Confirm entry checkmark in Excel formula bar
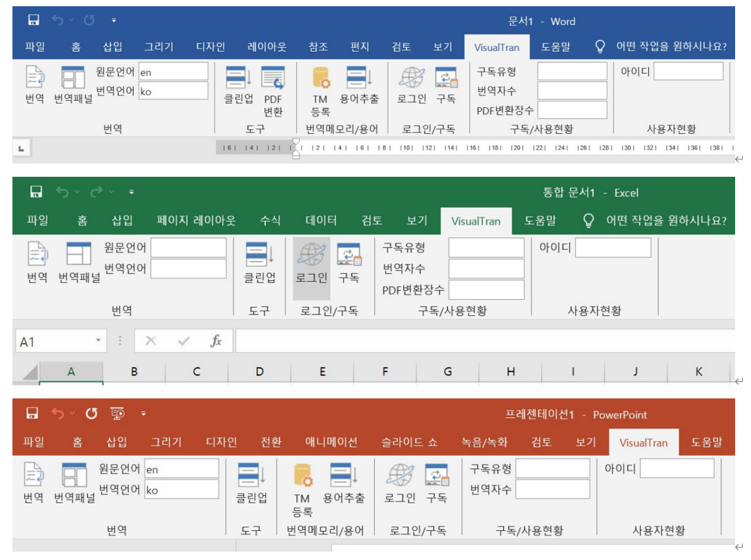The width and height of the screenshot is (751, 560). [x=184, y=340]
